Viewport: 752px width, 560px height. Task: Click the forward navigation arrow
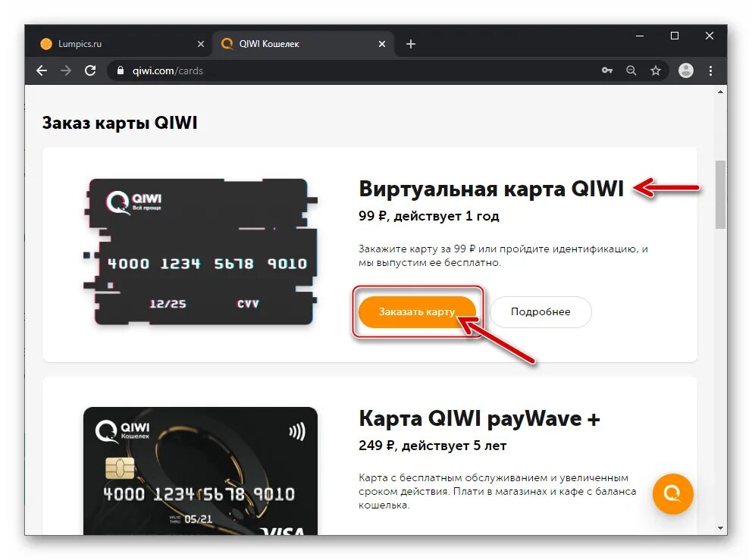pyautogui.click(x=66, y=71)
